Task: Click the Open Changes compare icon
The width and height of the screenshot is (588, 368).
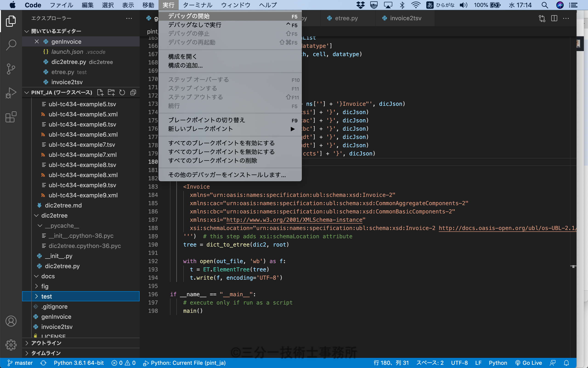Action: tap(542, 18)
